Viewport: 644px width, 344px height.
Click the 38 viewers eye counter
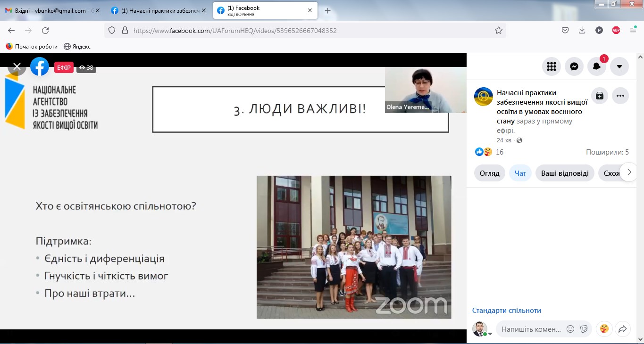pos(86,68)
